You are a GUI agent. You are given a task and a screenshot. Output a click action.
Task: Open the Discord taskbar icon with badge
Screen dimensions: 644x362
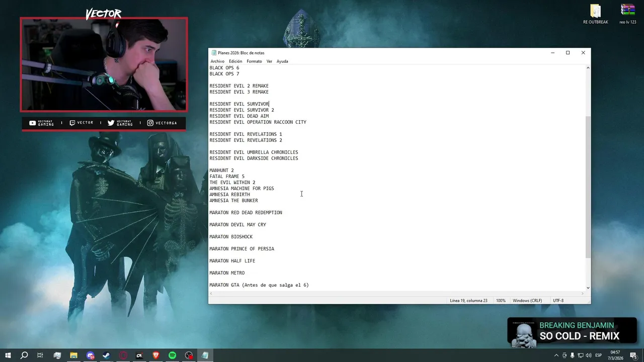(x=90, y=355)
